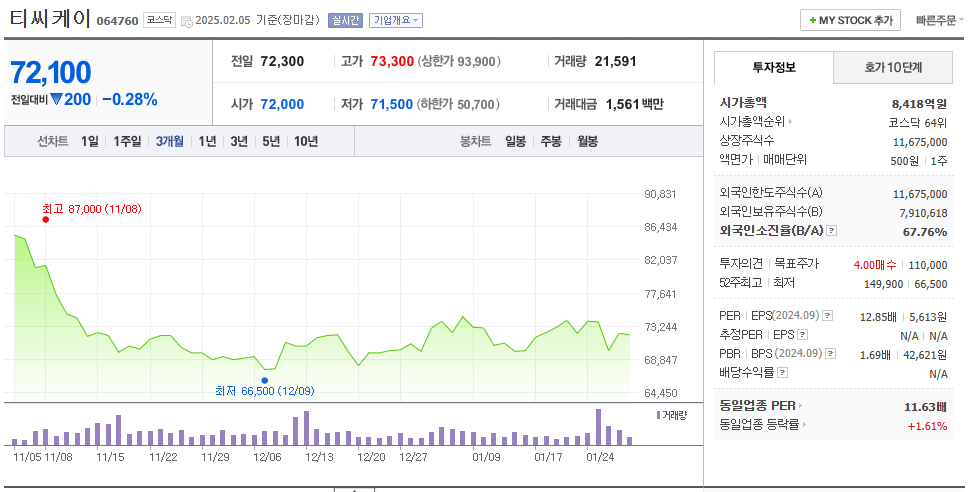Click the purple 거래량 legend marker
969x492 pixels.
point(658,415)
